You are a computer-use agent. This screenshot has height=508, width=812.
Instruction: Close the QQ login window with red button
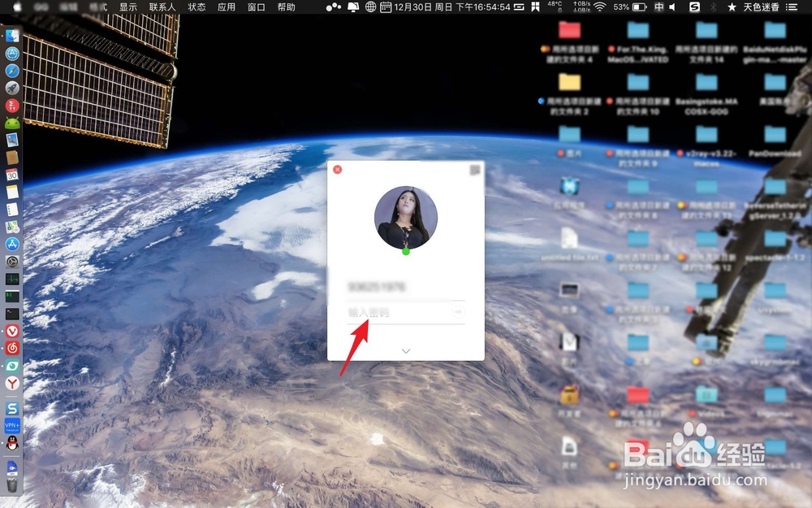coord(337,170)
